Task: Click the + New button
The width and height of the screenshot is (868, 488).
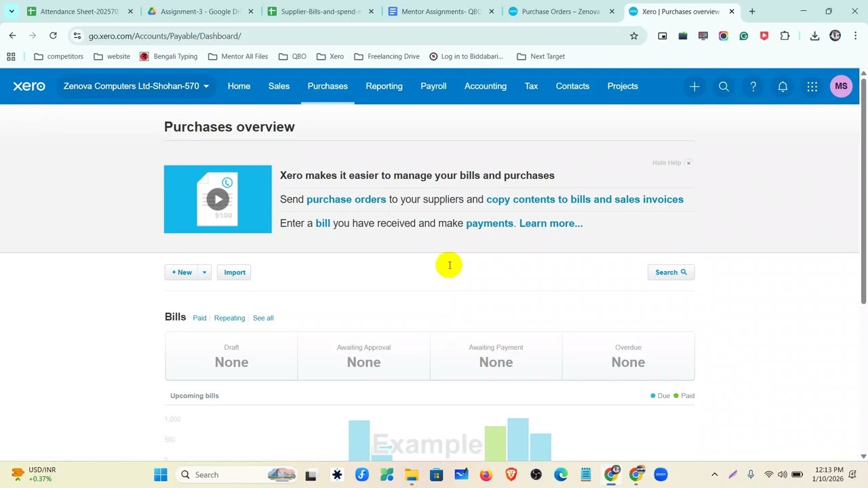Action: pyautogui.click(x=182, y=272)
